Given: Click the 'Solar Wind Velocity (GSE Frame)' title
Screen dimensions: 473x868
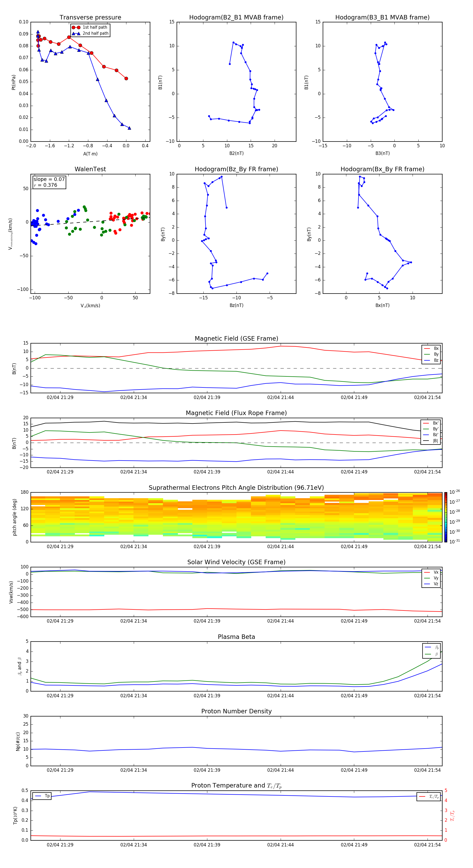Looking at the screenshot, I should 236,562.
